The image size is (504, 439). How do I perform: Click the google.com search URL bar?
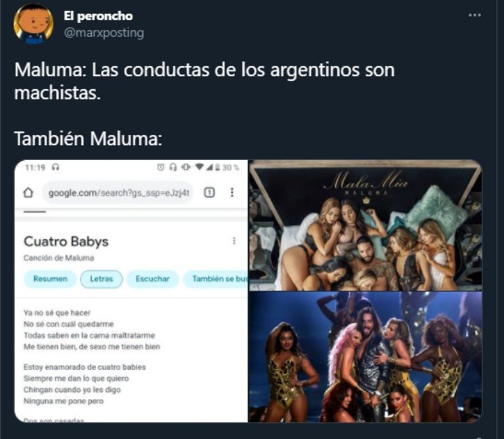point(117,193)
